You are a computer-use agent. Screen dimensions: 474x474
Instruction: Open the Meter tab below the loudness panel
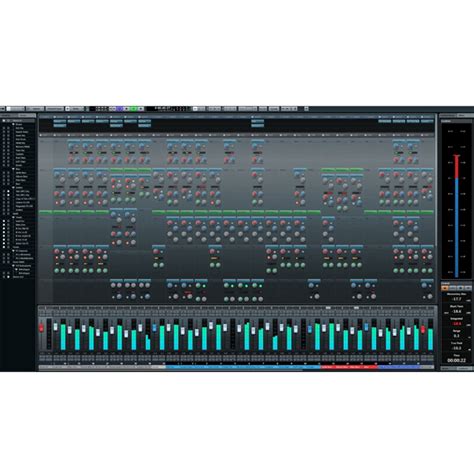(448, 368)
